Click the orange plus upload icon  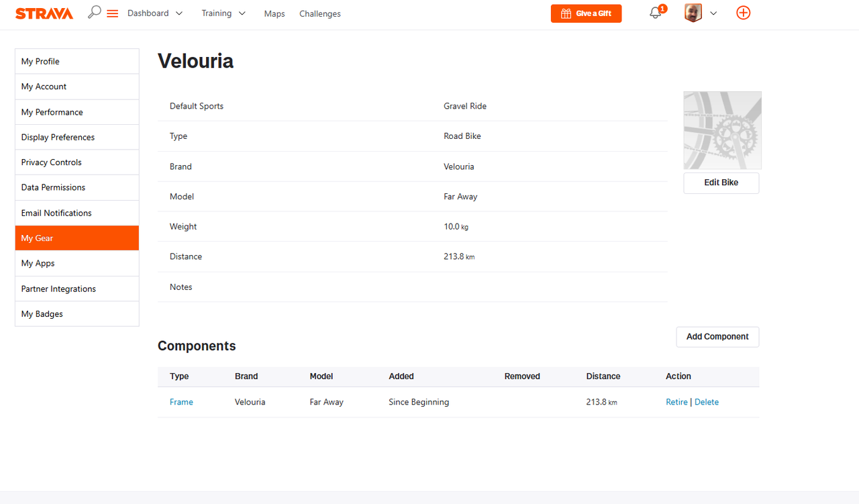[744, 13]
